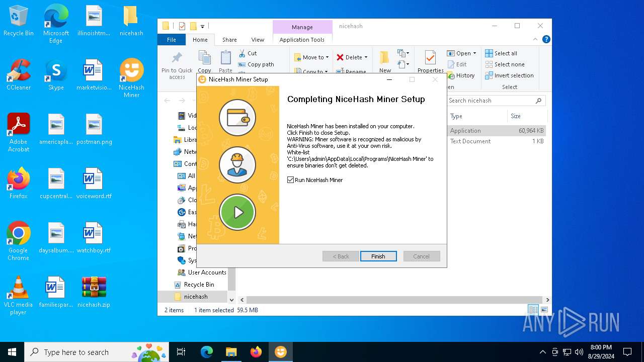
Task: Select the illinoishtm image file on the desktop
Action: pyautogui.click(x=94, y=21)
